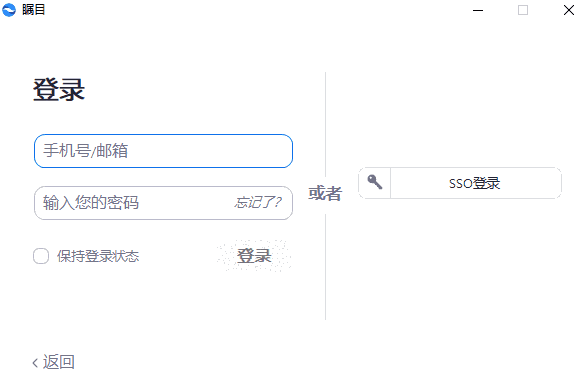Click the key icon beside SSO登录
The image size is (583, 390).
[375, 183]
